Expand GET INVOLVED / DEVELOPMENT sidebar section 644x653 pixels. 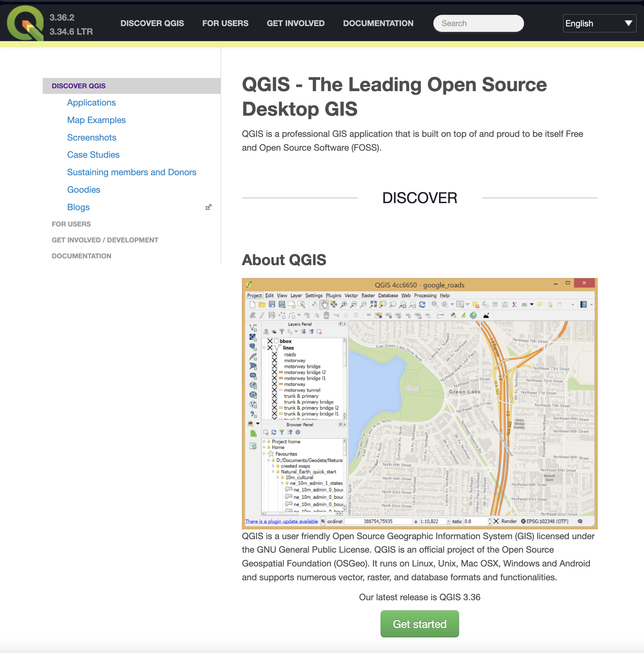click(105, 240)
